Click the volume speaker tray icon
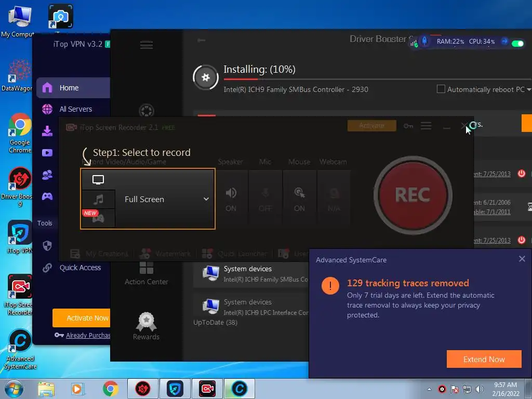 (x=480, y=389)
